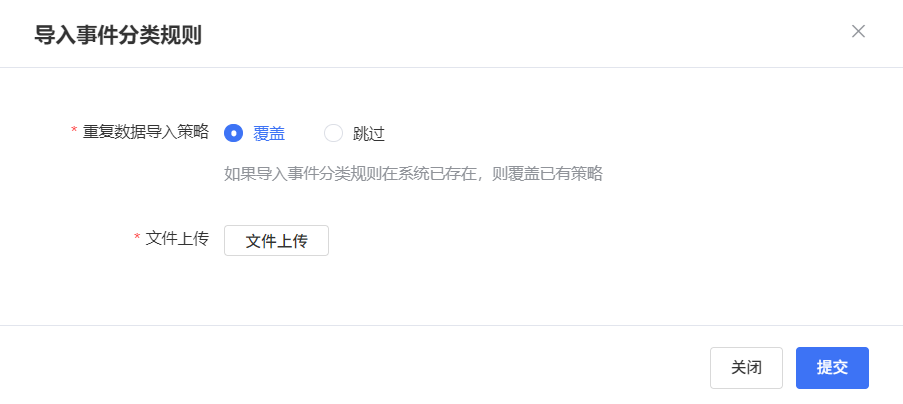Viewport: 903px width, 404px height.
Task: Dismiss the dialog with 关闭 button
Action: 746,368
